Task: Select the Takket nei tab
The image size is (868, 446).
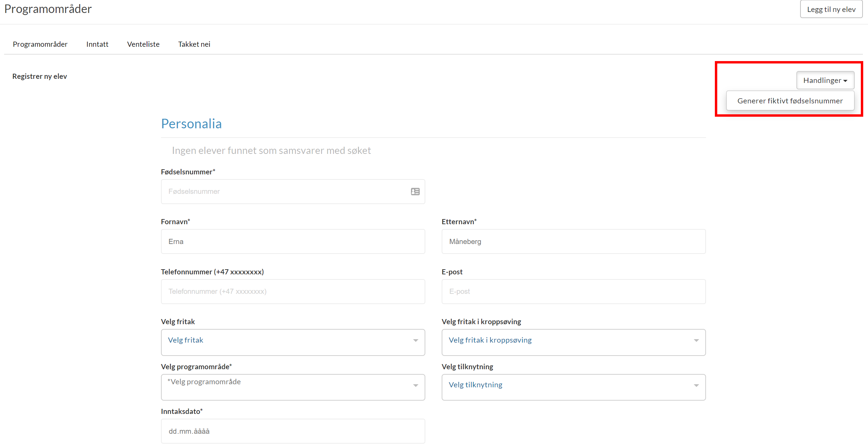Action: [x=194, y=44]
